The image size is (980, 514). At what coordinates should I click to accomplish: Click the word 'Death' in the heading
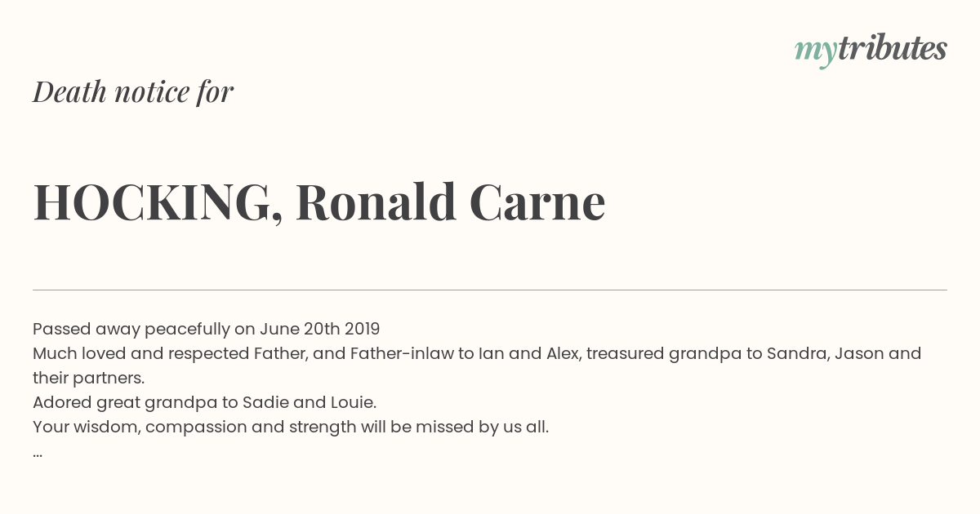click(70, 92)
